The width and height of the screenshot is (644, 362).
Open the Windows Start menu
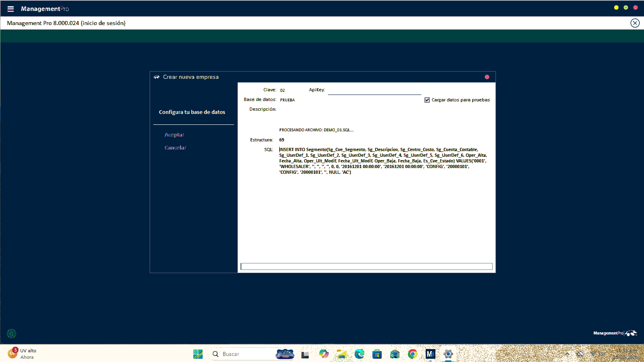click(198, 354)
